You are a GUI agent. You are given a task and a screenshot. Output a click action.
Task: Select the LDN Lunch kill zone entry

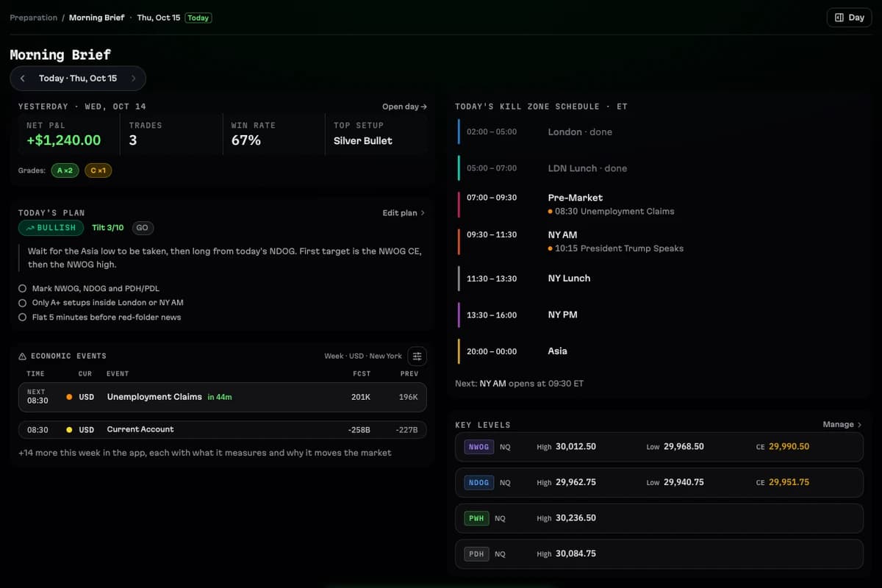660,168
